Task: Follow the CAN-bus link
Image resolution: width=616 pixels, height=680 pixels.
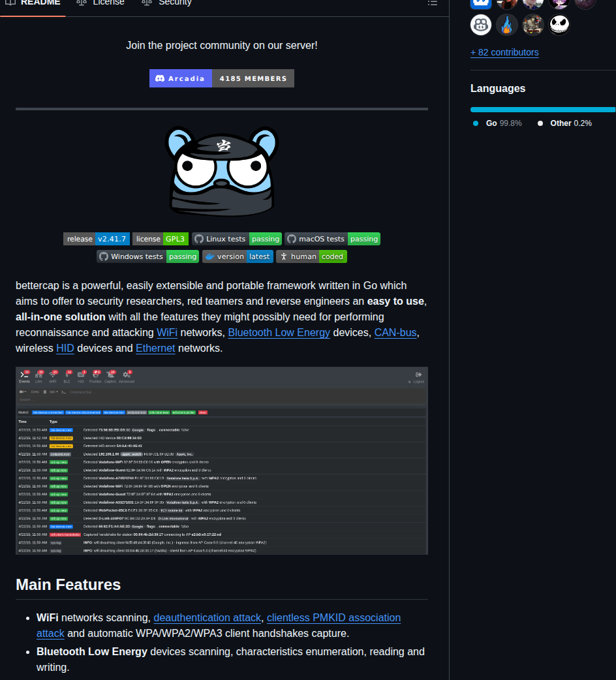Action: (395, 333)
